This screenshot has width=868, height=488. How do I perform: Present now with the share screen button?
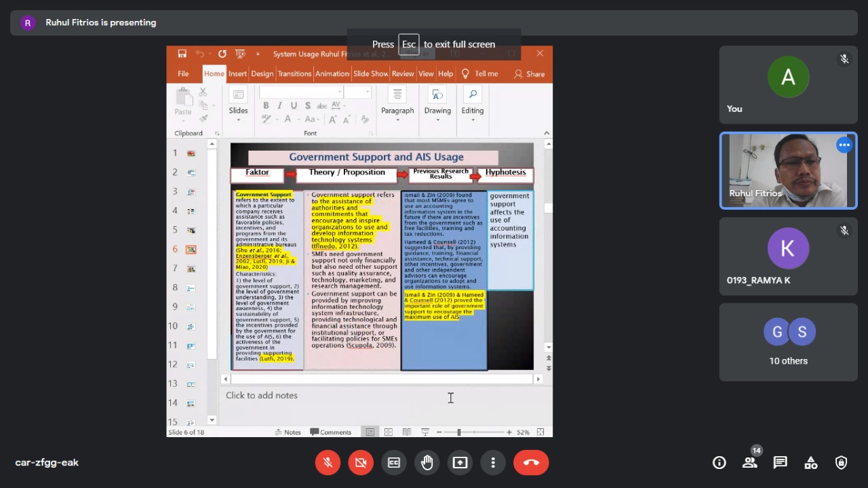point(460,463)
